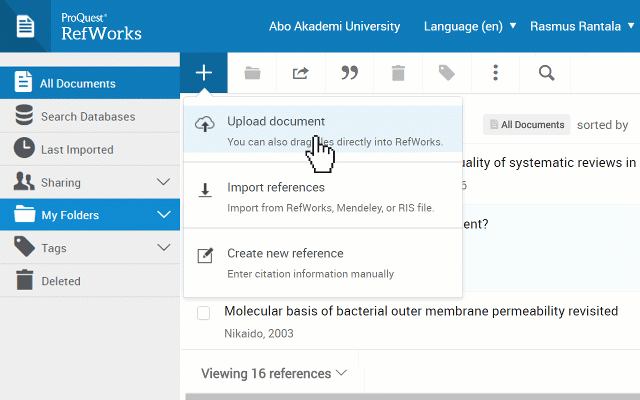This screenshot has height=400, width=640.
Task: Select Import references menu entry
Action: (323, 196)
